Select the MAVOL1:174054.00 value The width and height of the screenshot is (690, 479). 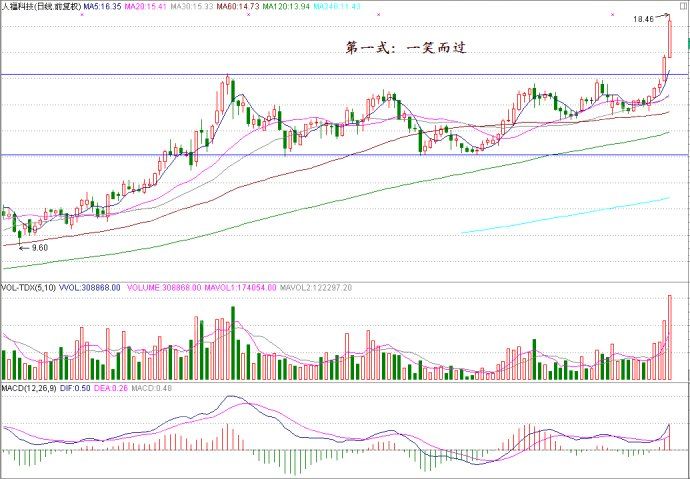tap(241, 288)
